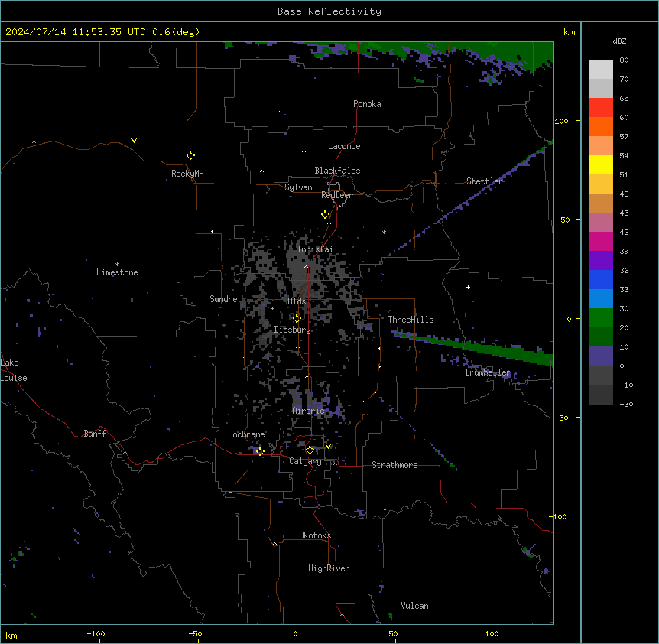Click the dBZ legend heading

[619, 41]
